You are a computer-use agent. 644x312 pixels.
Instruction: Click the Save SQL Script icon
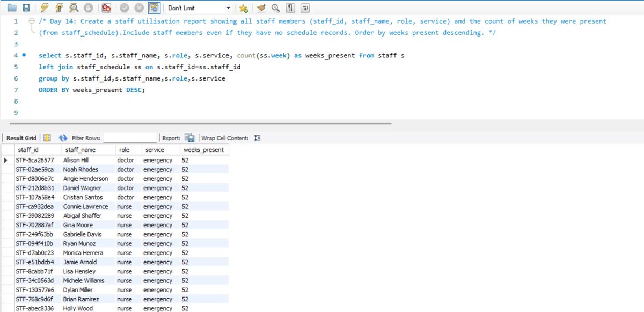[x=26, y=8]
